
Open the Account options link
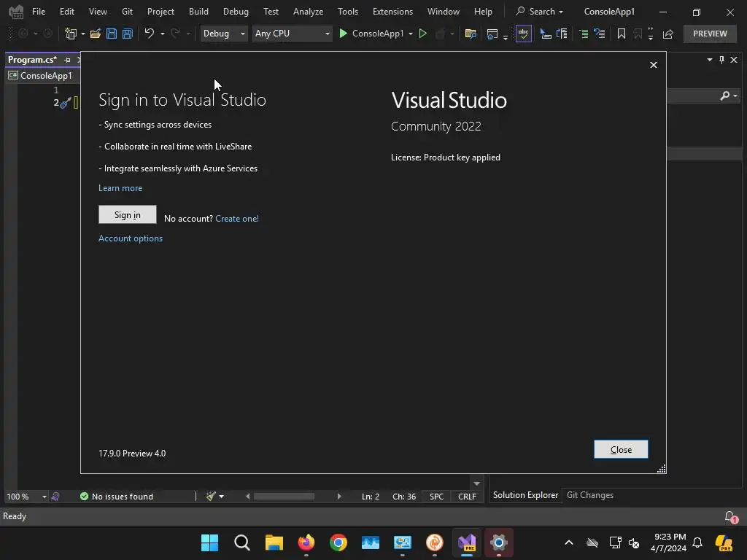(130, 238)
